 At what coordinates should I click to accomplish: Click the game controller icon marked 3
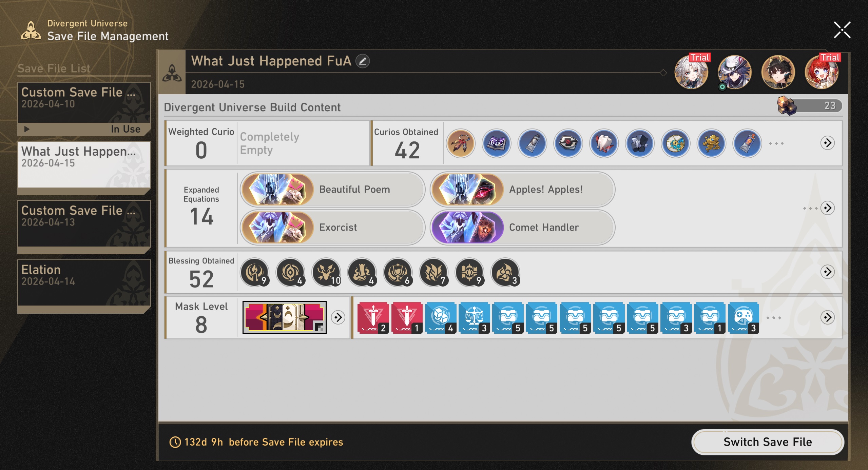(744, 318)
